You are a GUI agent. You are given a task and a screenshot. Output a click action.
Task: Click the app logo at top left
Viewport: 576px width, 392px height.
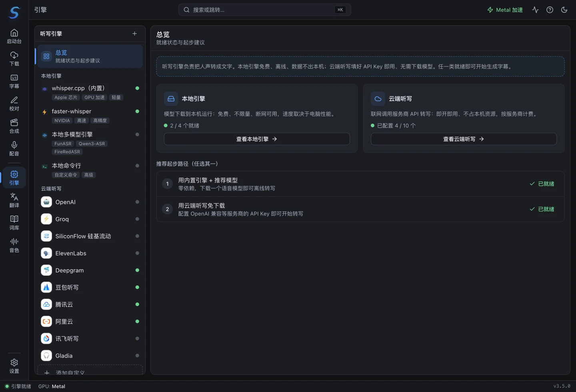14,12
